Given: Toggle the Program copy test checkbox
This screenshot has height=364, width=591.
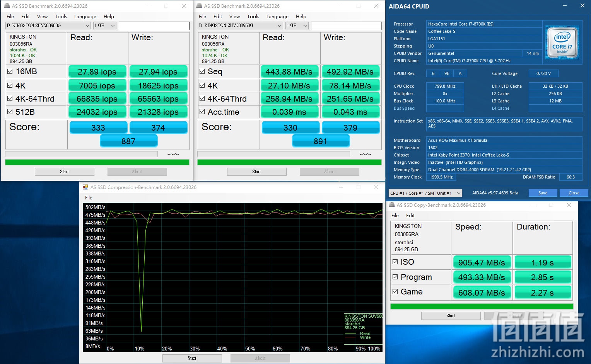Looking at the screenshot, I should pos(395,277).
